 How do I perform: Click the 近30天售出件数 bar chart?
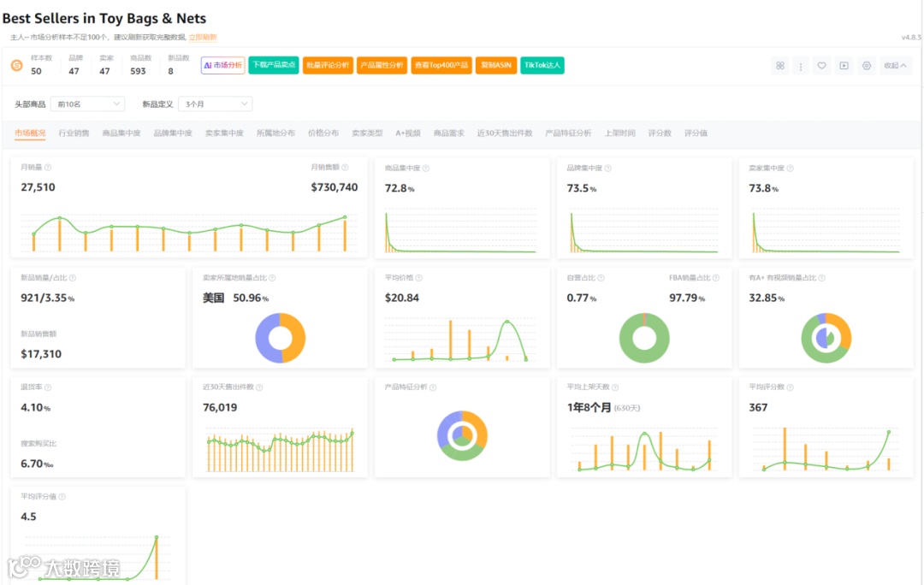pyautogui.click(x=280, y=450)
